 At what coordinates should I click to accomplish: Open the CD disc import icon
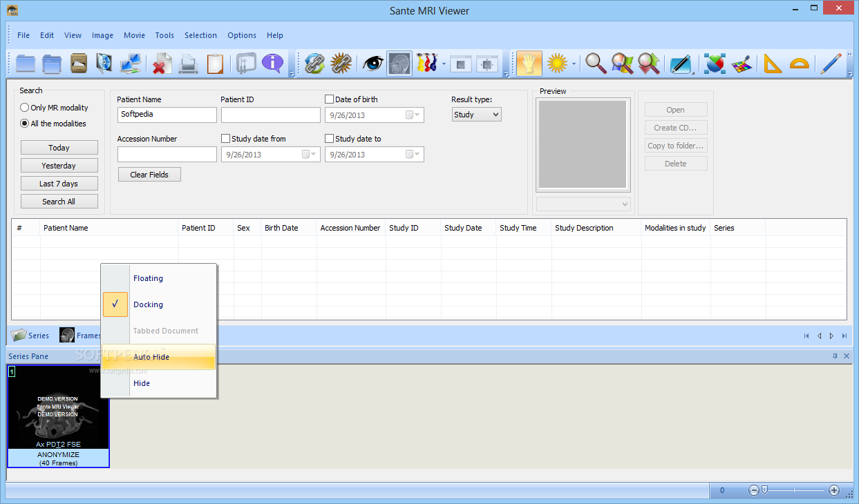click(x=104, y=64)
